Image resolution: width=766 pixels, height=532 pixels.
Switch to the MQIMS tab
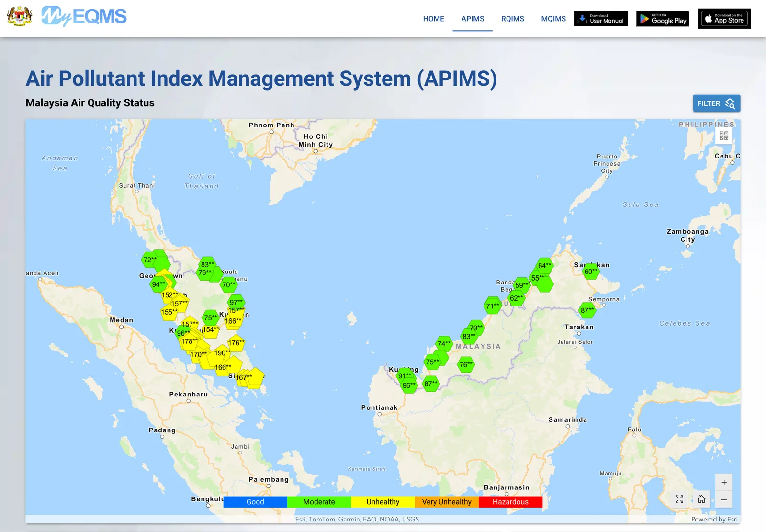(553, 19)
